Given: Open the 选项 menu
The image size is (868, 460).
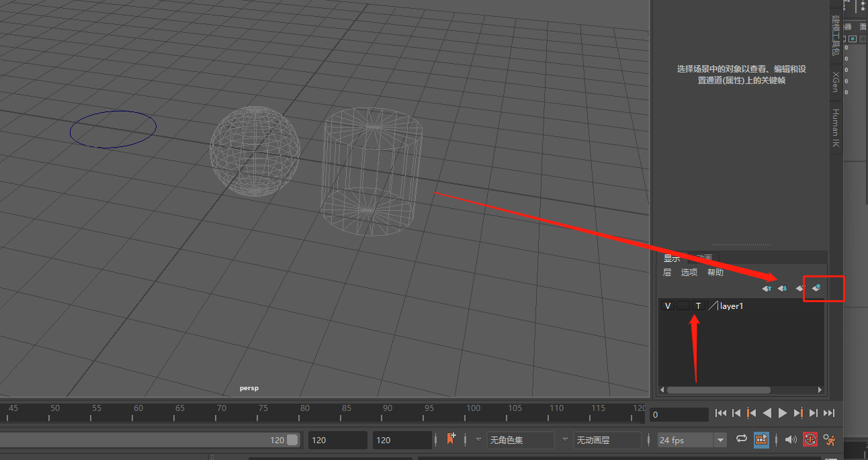Looking at the screenshot, I should (x=689, y=272).
